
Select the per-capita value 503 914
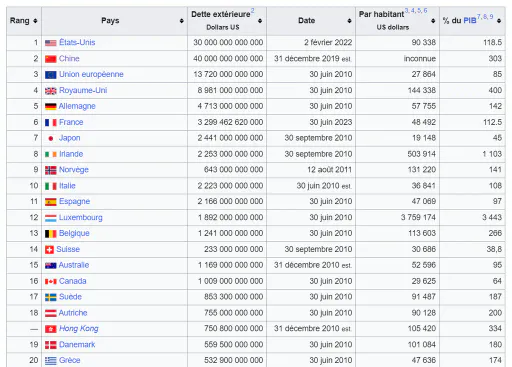[422, 154]
